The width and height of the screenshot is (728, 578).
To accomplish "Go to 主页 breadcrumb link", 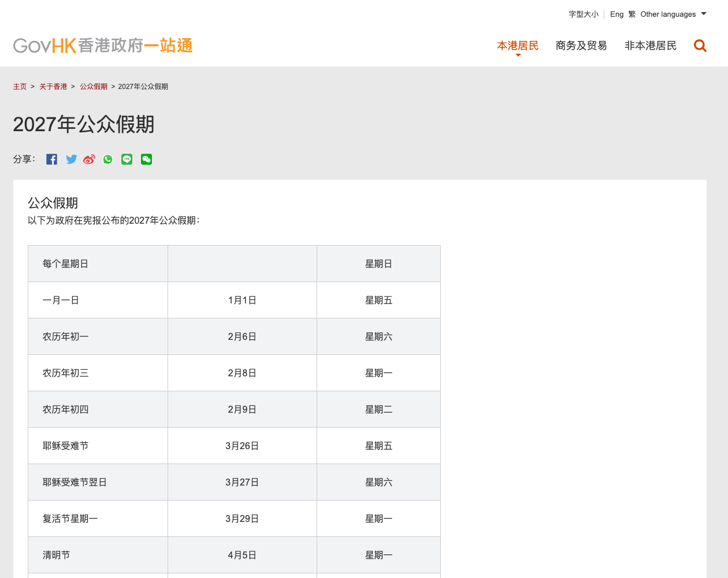I will tap(20, 87).
